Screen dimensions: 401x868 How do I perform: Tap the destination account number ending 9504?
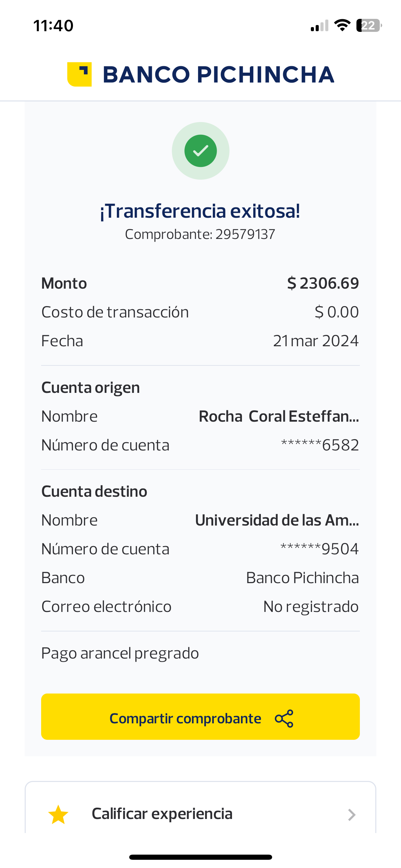(319, 549)
